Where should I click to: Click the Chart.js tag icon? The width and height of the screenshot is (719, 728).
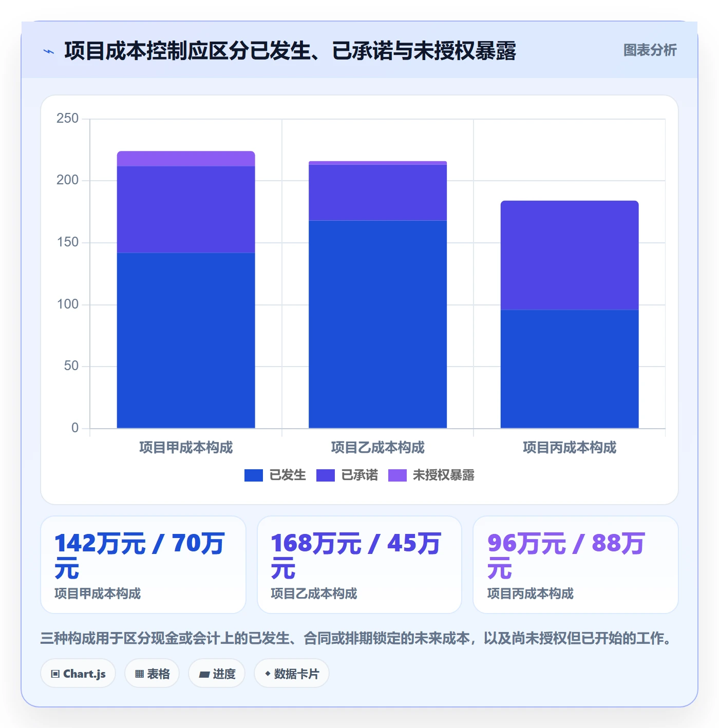pos(55,674)
